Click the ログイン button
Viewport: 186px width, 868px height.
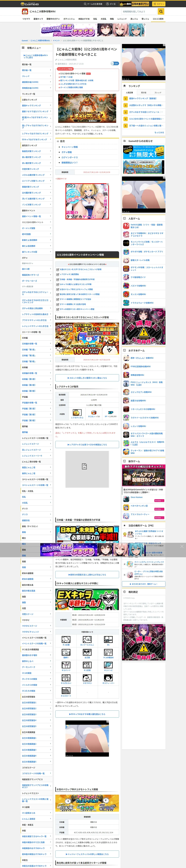159,4
